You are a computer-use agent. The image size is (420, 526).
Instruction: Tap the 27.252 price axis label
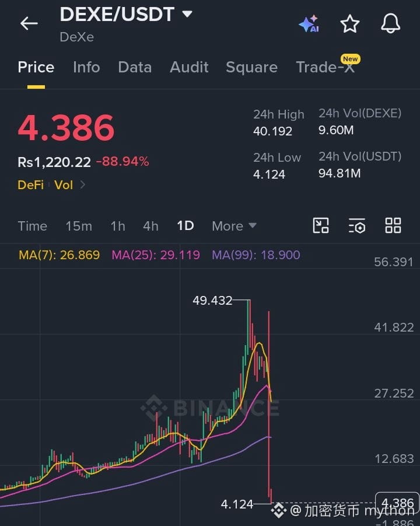pos(394,393)
